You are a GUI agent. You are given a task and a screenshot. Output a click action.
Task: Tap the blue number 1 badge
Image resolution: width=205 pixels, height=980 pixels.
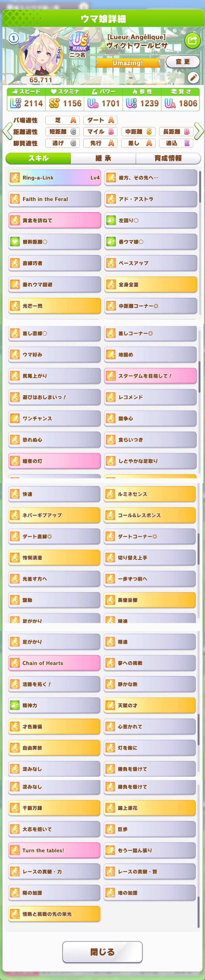point(14,38)
